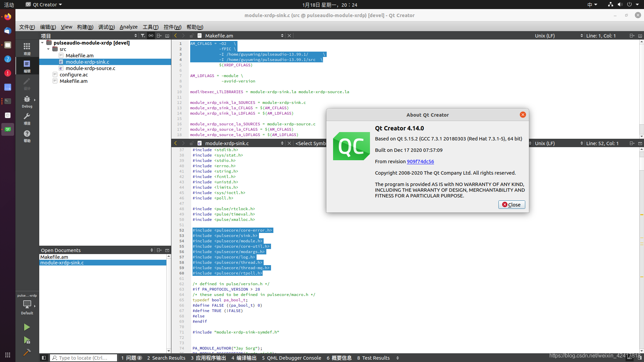This screenshot has height=362, width=644.
Task: Open Debug mode in the sidebar
Action: coord(27,101)
